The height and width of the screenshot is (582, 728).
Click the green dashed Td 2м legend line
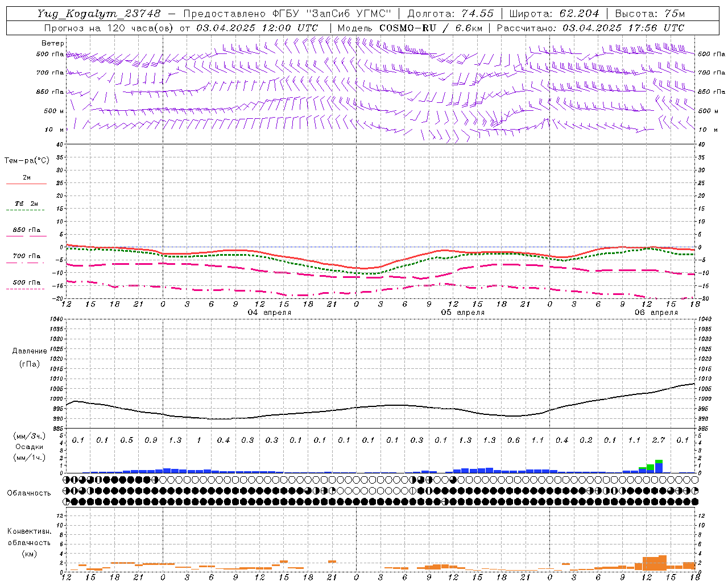(x=25, y=210)
